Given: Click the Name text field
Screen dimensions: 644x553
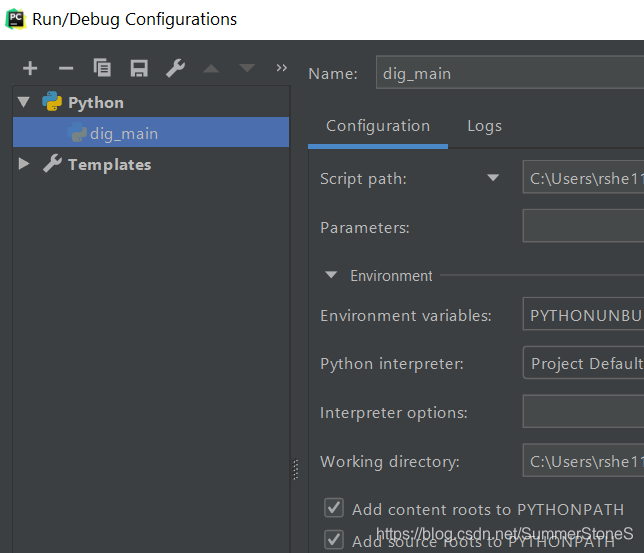Looking at the screenshot, I should coord(510,73).
